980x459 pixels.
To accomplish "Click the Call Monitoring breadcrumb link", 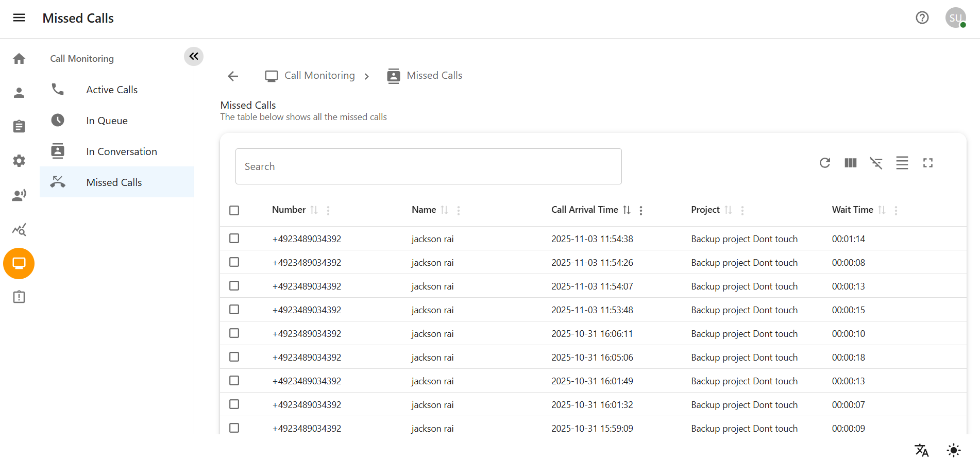I will click(x=319, y=76).
